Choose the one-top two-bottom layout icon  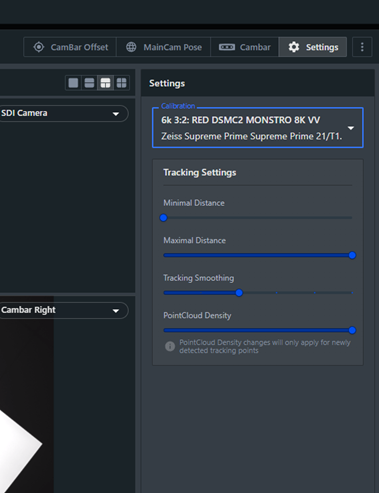(x=105, y=83)
